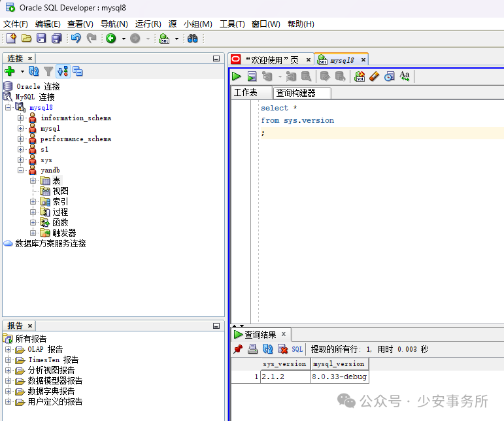Screen dimensions: 504x421
Task: Expand the information_schema node
Action: (20, 118)
